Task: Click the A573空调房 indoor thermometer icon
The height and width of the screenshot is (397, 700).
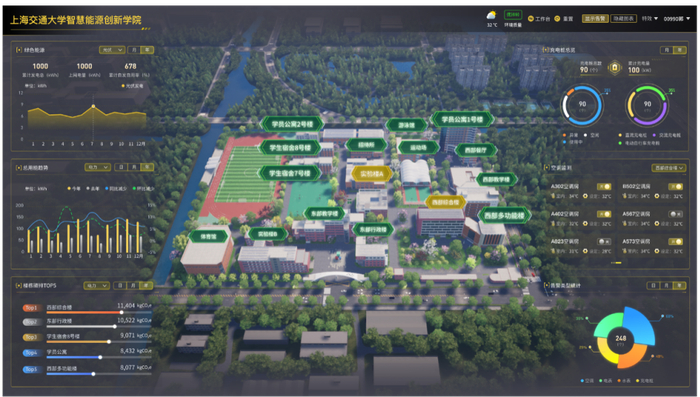Action: point(625,251)
